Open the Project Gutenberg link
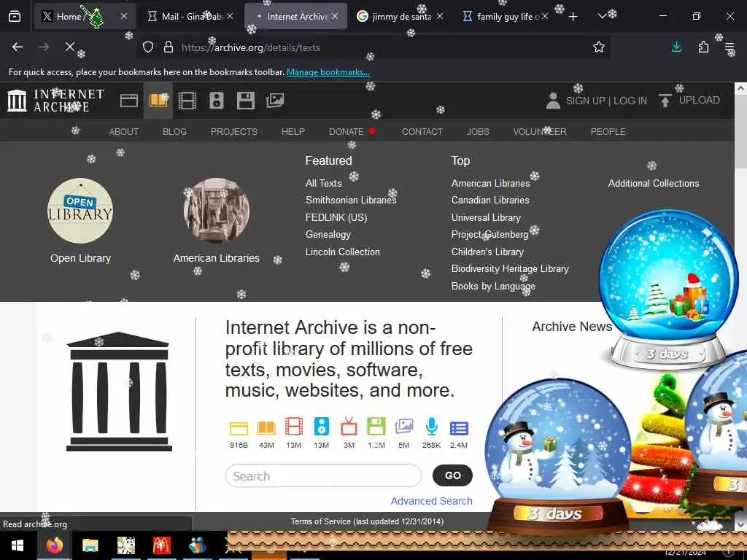Screen dimensions: 747x560 (x=489, y=235)
